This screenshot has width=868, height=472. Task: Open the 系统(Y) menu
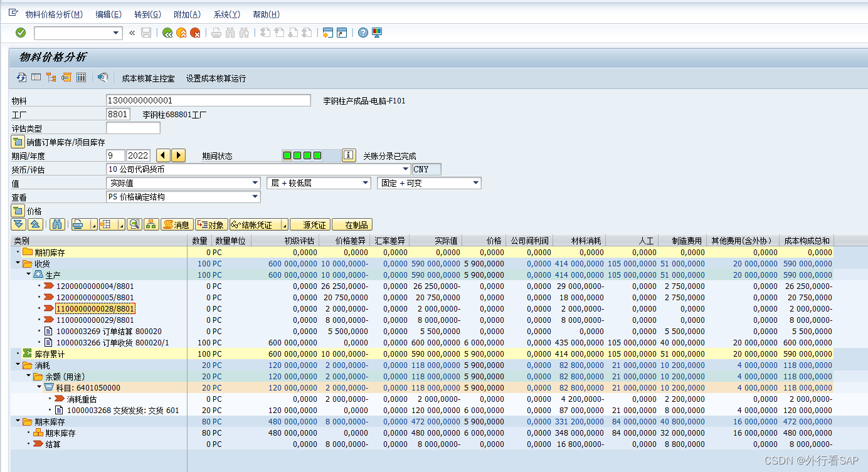228,14
